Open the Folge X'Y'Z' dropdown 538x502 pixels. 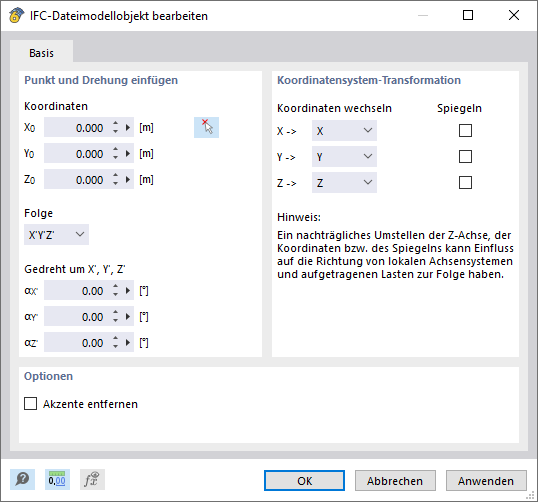click(x=56, y=235)
